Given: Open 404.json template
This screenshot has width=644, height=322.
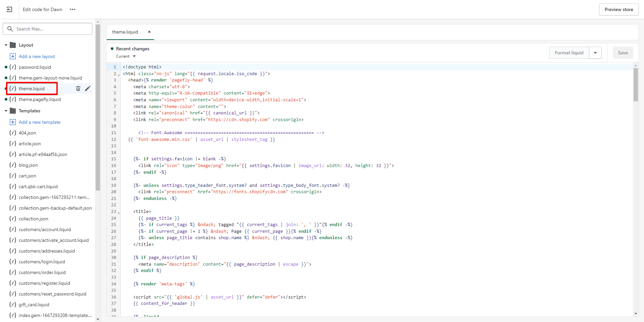Looking at the screenshot, I should point(27,133).
